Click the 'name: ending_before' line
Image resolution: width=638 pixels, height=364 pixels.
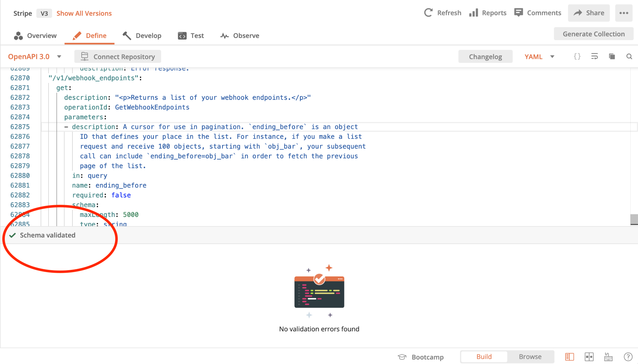pos(109,185)
